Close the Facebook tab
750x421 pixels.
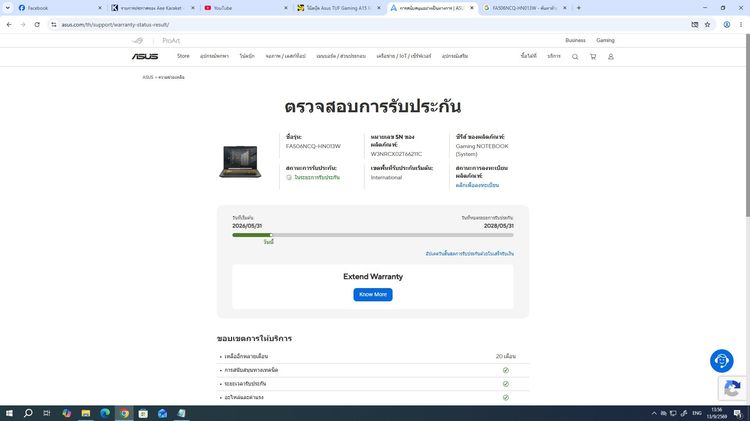pyautogui.click(x=99, y=8)
